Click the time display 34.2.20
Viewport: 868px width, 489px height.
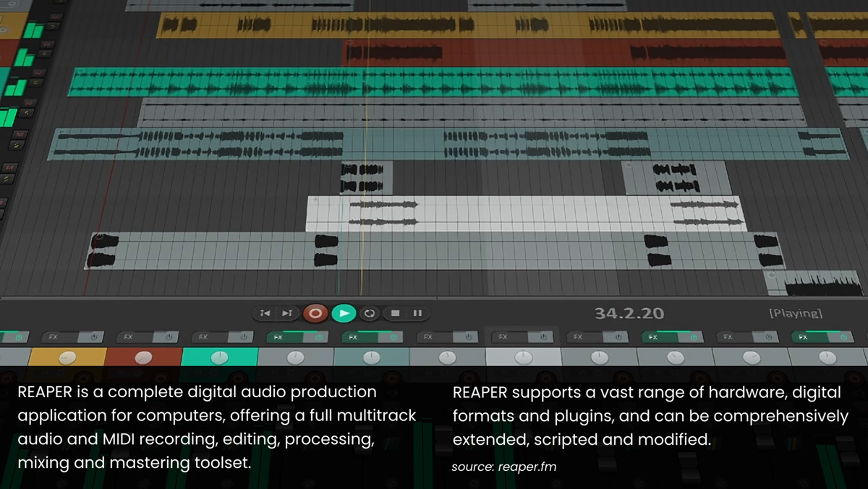click(629, 314)
